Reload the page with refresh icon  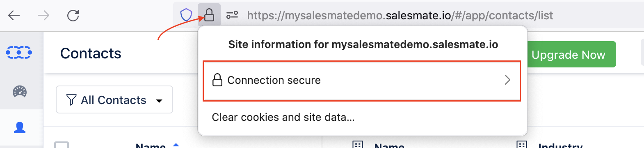pos(73,16)
